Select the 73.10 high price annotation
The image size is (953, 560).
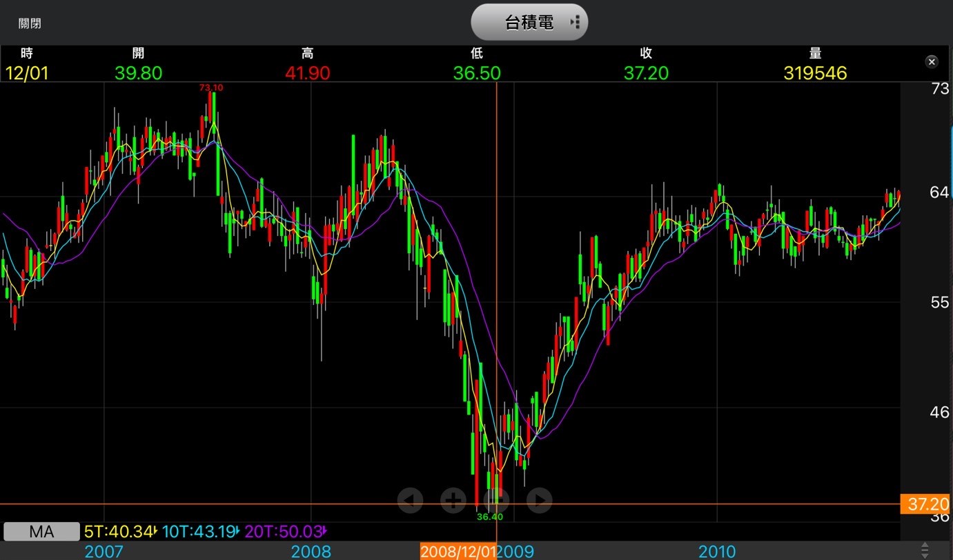click(210, 88)
